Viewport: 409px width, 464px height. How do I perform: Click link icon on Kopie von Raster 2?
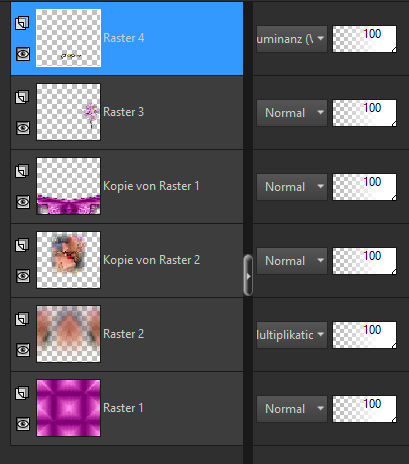[22, 245]
